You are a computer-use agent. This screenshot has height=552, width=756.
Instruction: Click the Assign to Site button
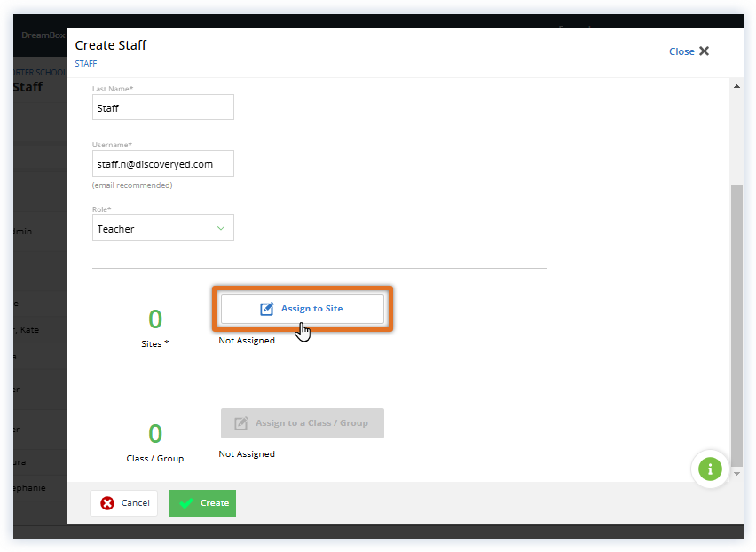tap(303, 309)
